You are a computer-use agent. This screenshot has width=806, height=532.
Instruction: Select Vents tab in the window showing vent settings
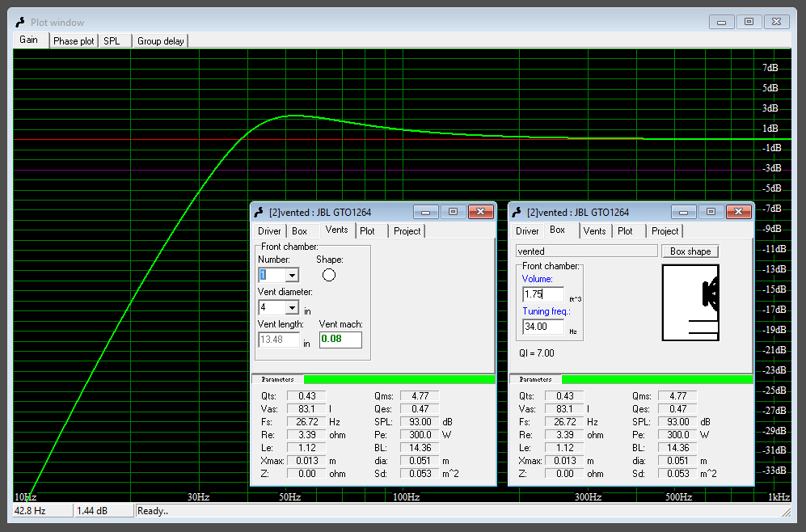tap(337, 230)
